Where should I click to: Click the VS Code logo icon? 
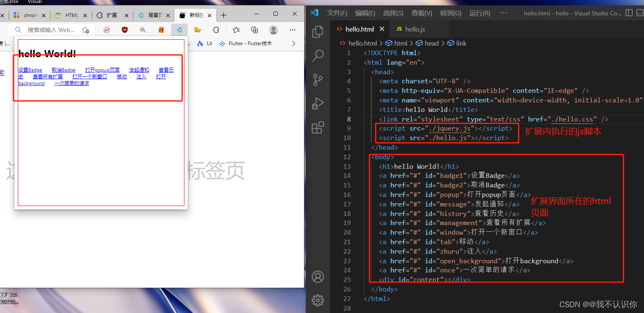[x=315, y=13]
